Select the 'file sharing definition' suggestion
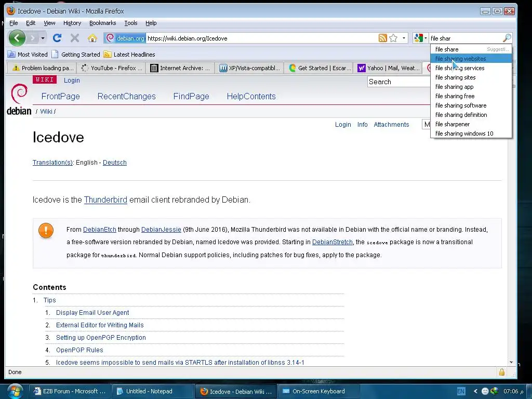This screenshot has height=399, width=532. [471, 115]
